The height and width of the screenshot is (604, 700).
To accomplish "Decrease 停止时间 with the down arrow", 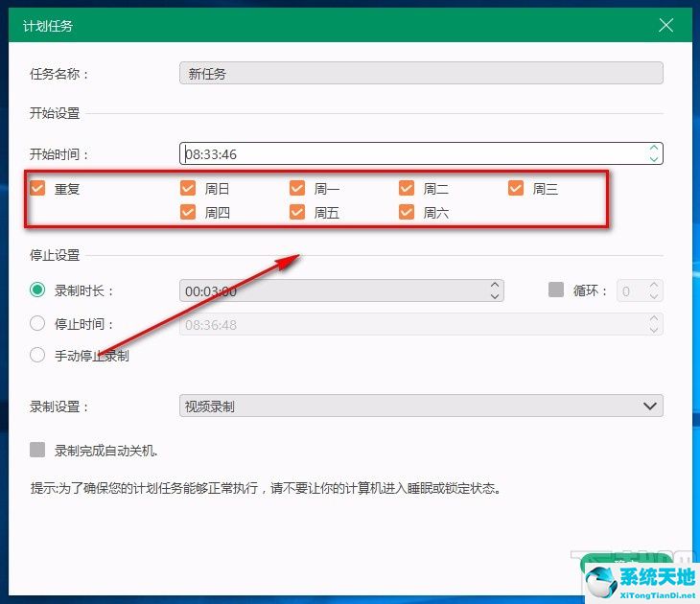I will 654,330.
